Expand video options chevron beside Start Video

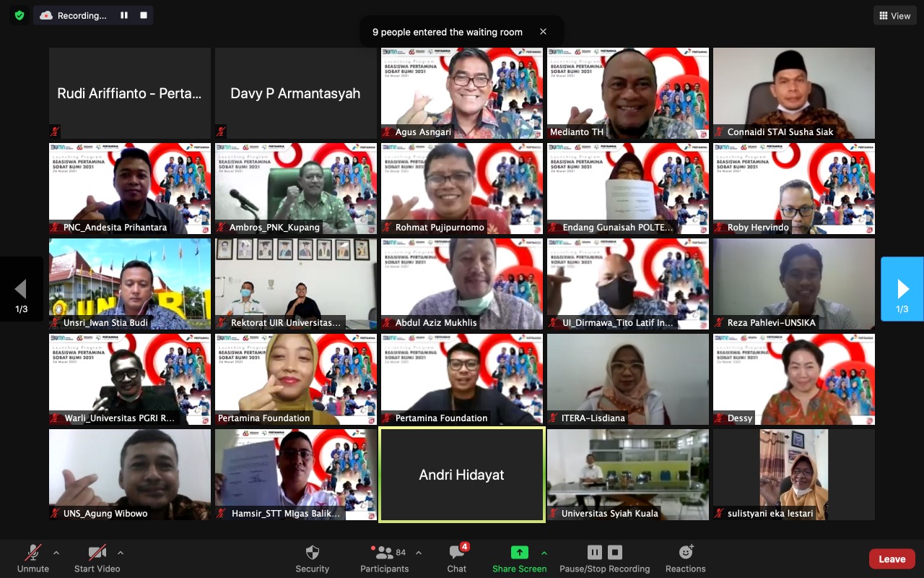pos(121,553)
